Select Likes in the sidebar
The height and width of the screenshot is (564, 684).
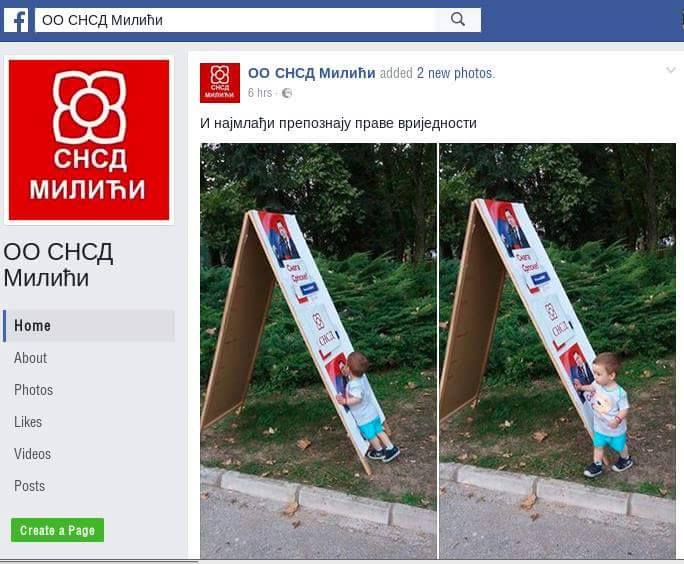click(28, 422)
